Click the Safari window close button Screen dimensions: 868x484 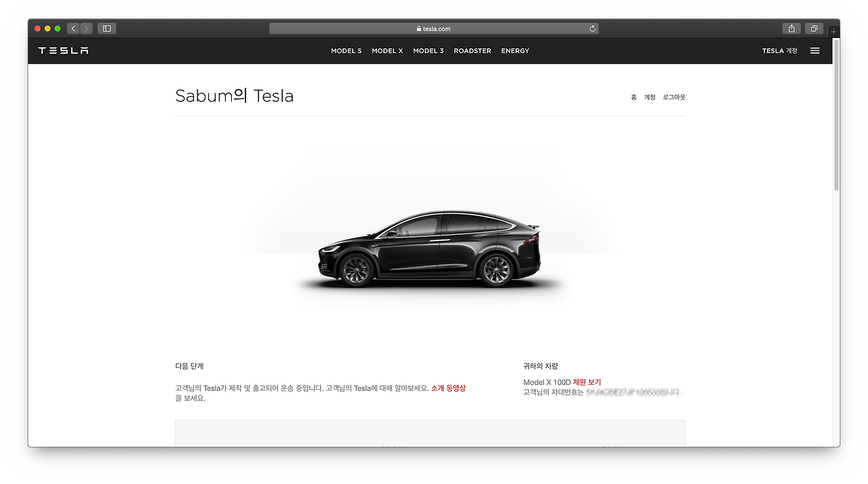click(x=37, y=29)
